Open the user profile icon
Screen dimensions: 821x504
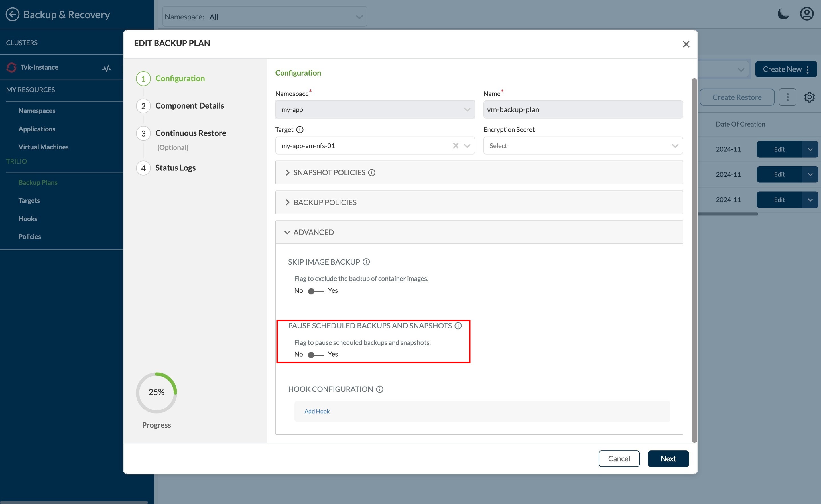(807, 14)
